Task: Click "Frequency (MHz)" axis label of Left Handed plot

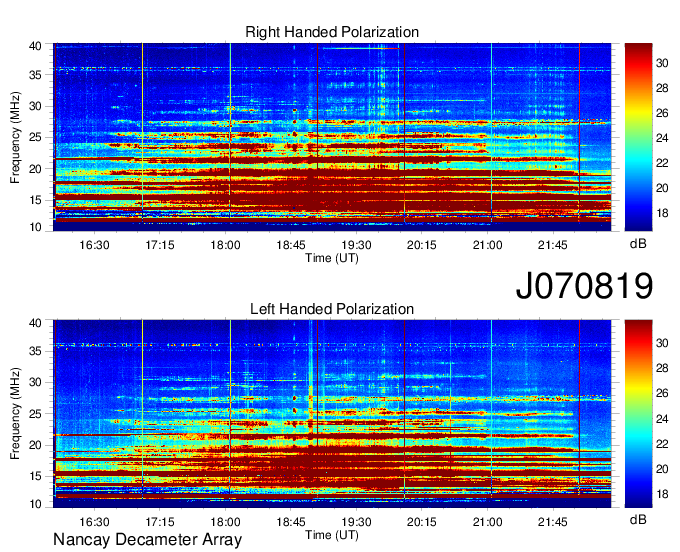Action: click(x=15, y=414)
